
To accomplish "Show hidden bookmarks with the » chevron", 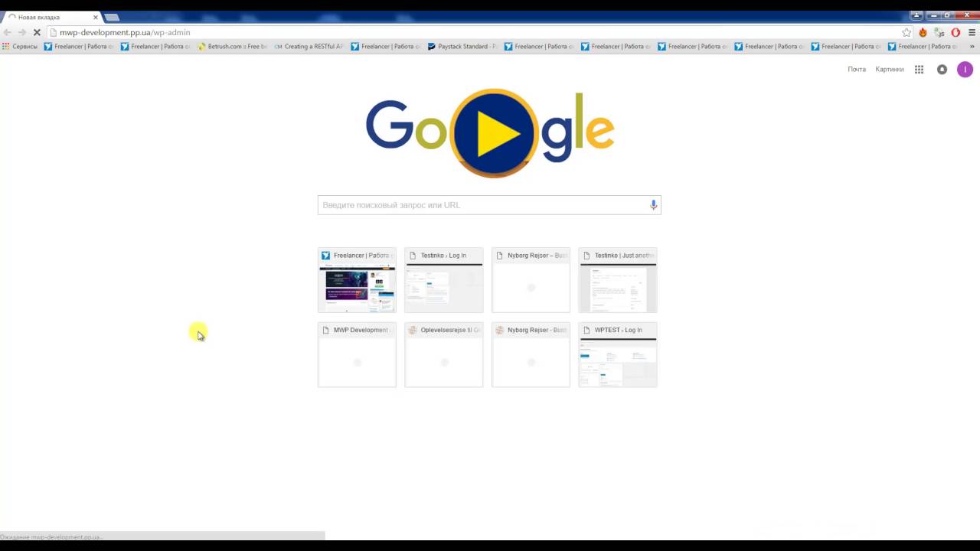I will click(x=974, y=47).
